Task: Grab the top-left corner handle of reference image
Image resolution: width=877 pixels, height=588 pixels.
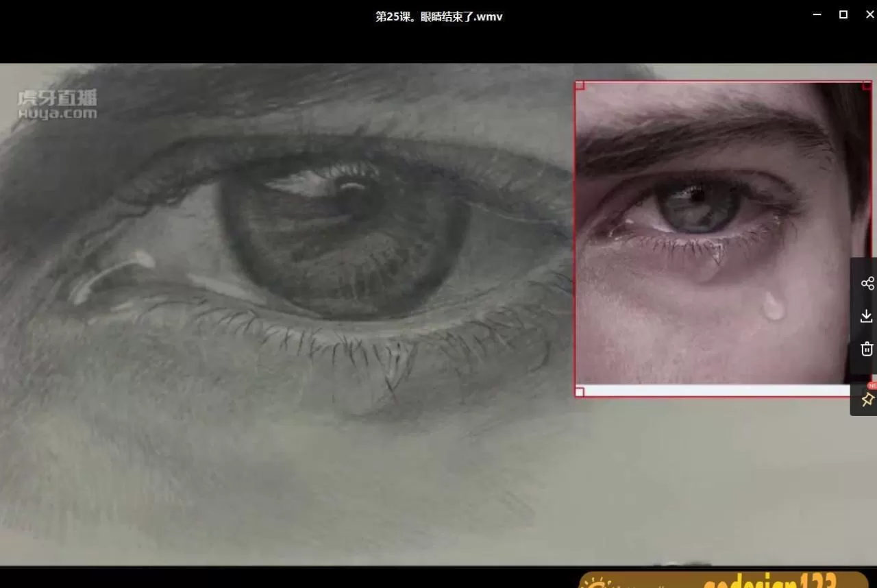Action: (x=580, y=86)
